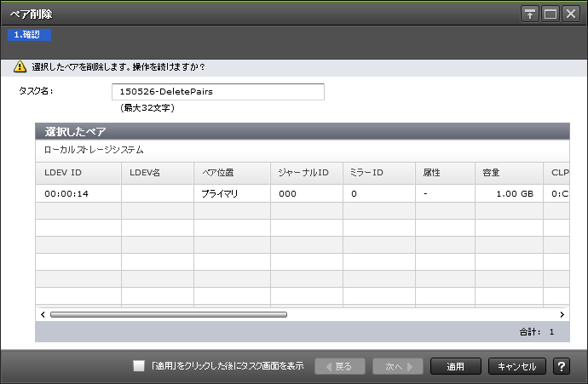The height and width of the screenshot is (384, 588).
Task: Click the 1.00 GB capacity cell
Action: coord(509,193)
